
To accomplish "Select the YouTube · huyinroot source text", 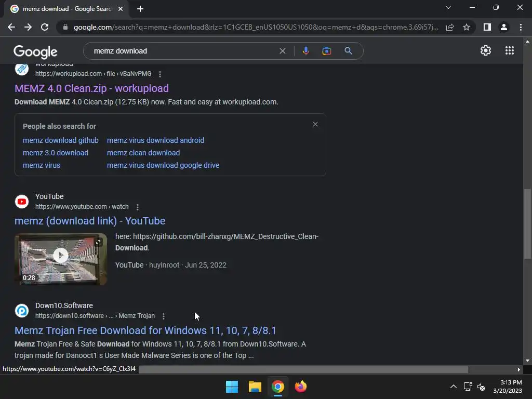I will pyautogui.click(x=147, y=265).
